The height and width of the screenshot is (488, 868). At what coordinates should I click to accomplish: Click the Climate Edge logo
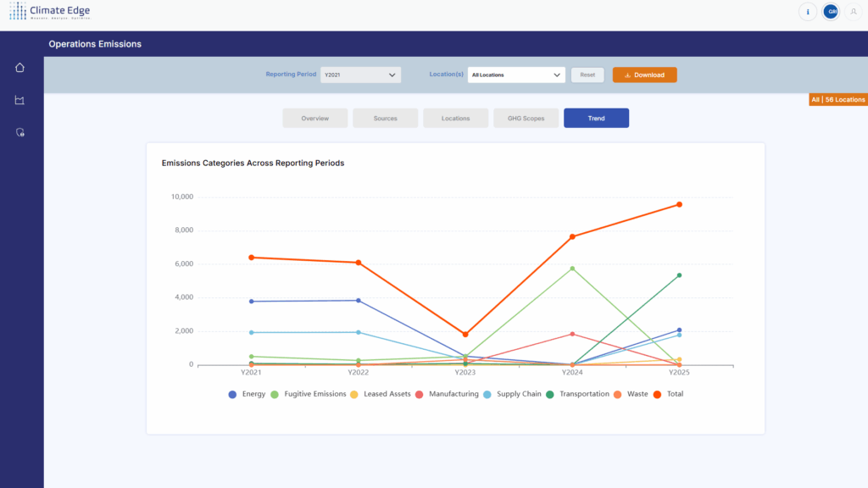click(49, 12)
